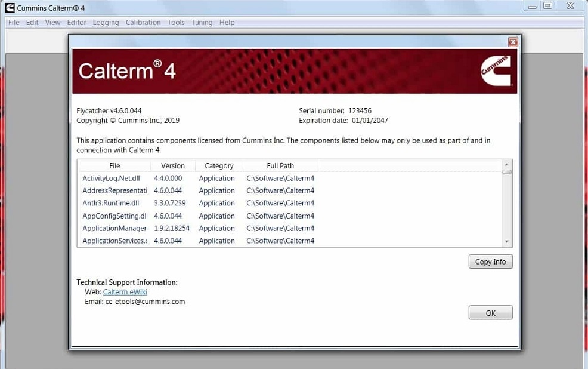The width and height of the screenshot is (588, 369).
Task: Click the expiration date 01/01/2047
Action: tap(370, 121)
